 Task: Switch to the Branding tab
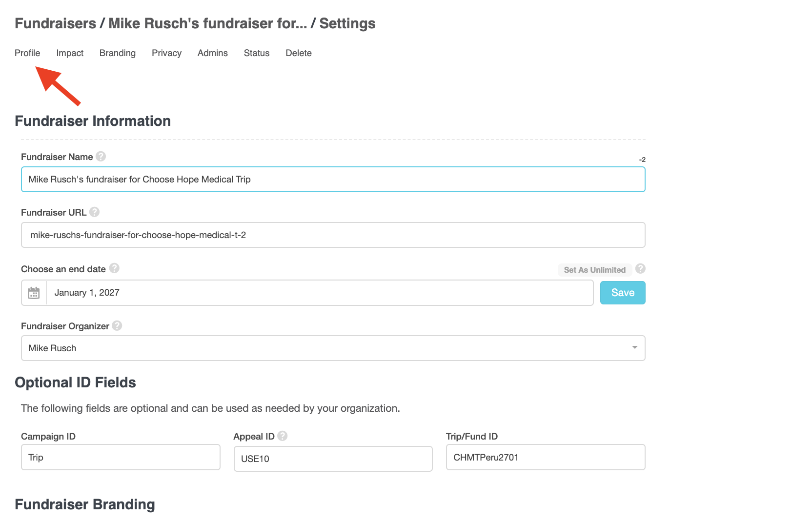117,53
